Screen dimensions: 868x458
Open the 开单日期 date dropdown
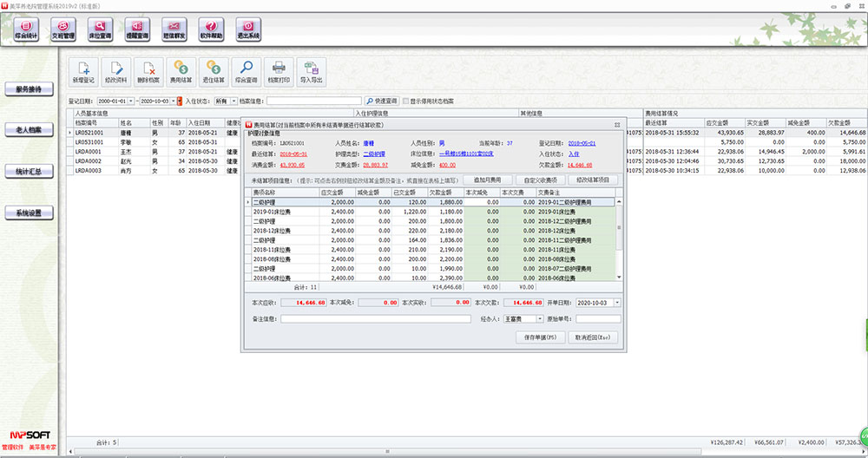tap(616, 302)
